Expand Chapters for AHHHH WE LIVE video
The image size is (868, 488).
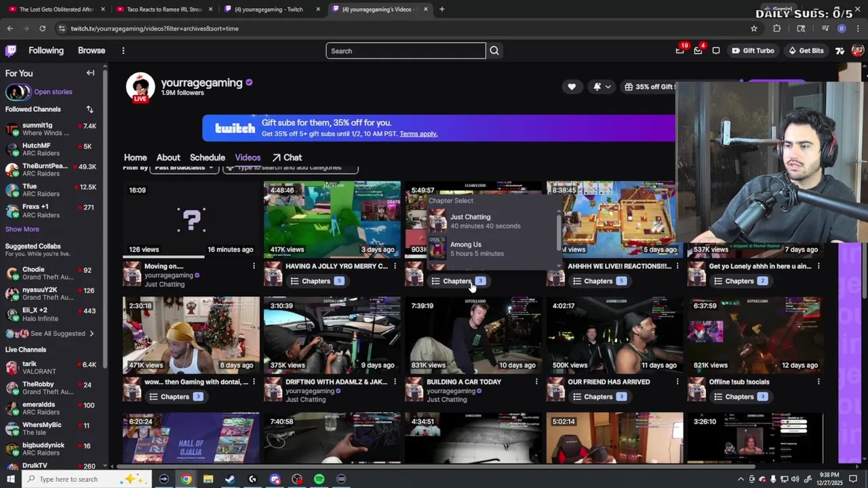(599, 281)
